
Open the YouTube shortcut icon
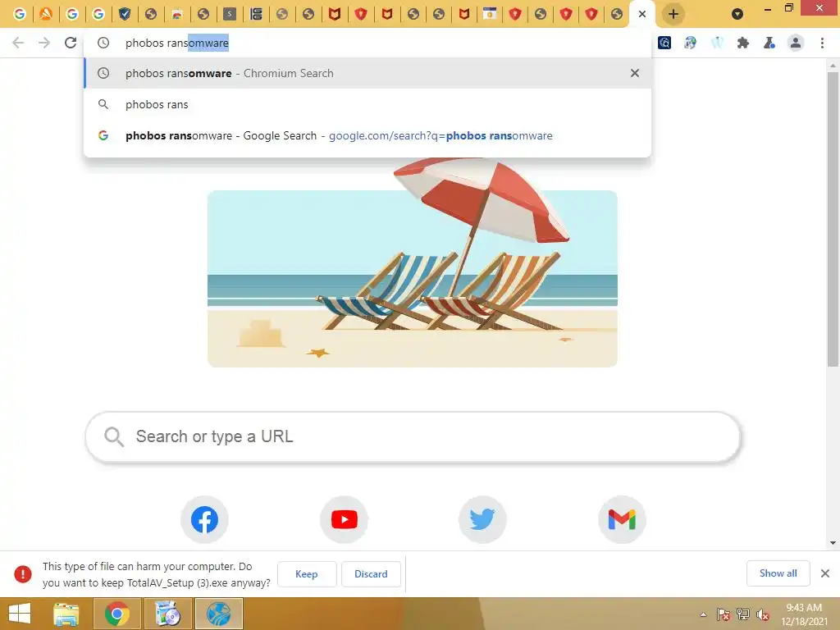pos(344,519)
